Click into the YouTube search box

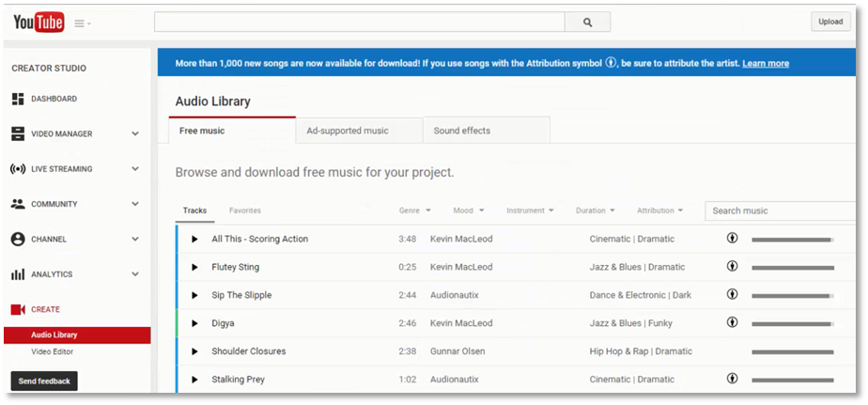click(359, 23)
